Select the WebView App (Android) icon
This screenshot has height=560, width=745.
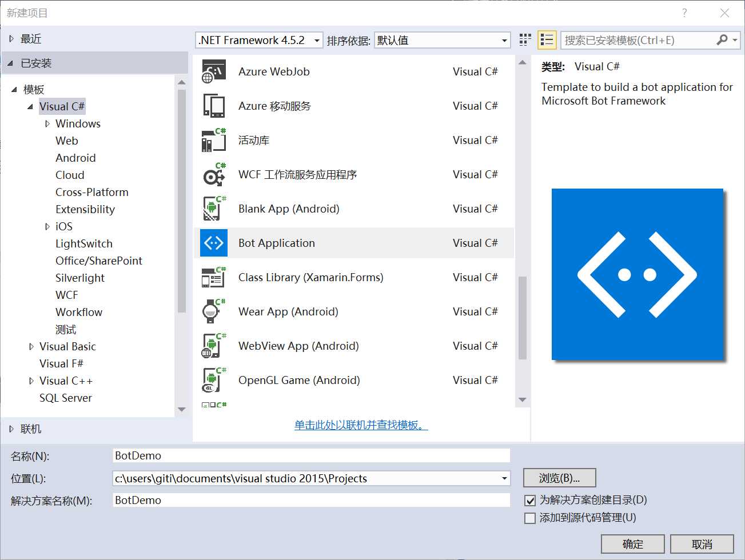214,346
